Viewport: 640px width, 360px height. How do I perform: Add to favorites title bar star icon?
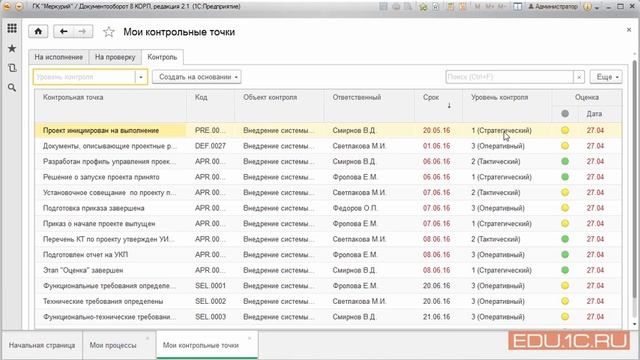click(x=423, y=7)
